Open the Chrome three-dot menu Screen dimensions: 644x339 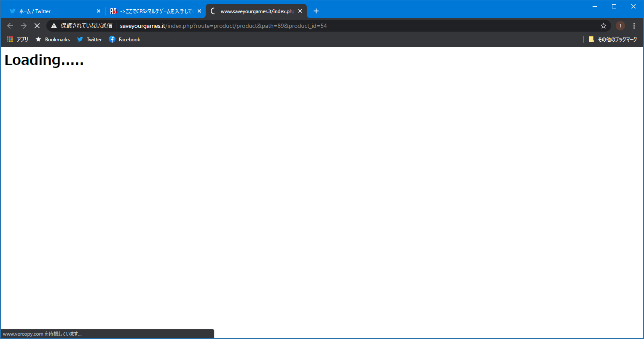[x=634, y=26]
